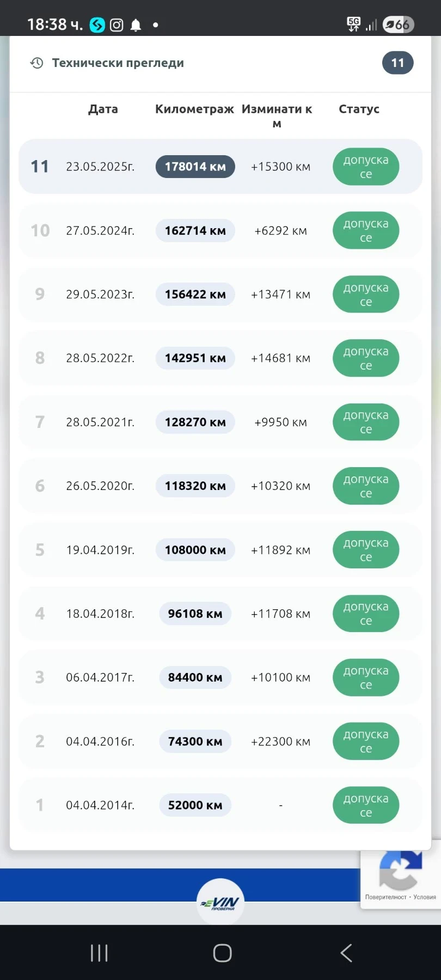Tap the Android home button
The image size is (441, 980).
(222, 953)
